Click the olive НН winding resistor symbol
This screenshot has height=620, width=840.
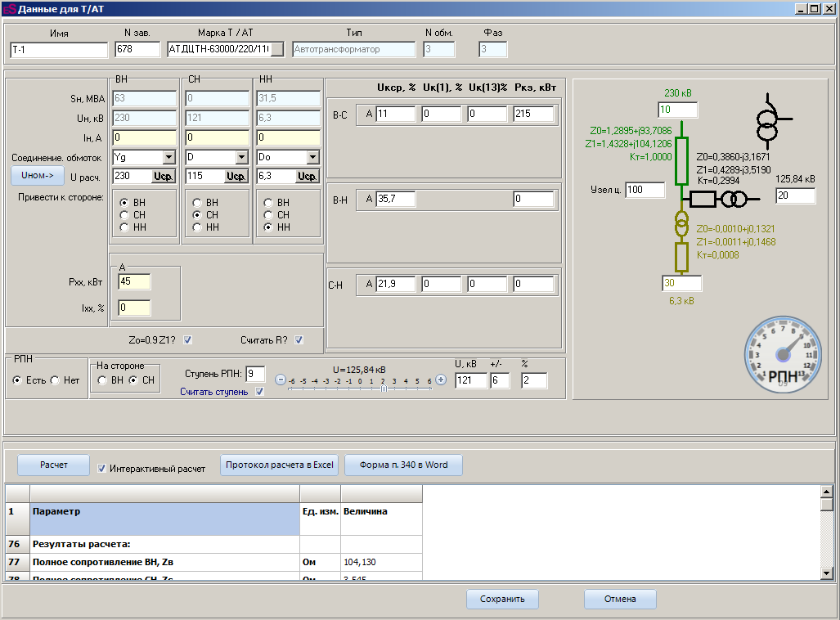point(681,256)
